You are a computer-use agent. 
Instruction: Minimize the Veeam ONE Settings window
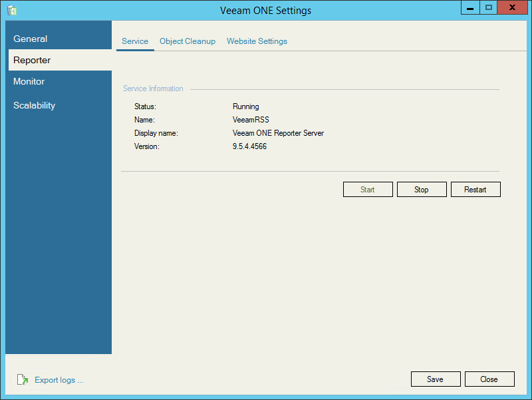470,7
